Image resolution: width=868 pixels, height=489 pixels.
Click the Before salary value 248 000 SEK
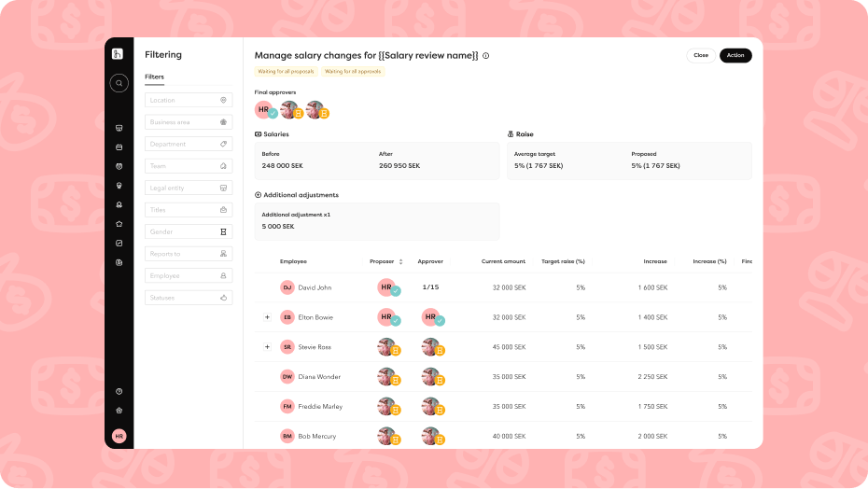[282, 165]
